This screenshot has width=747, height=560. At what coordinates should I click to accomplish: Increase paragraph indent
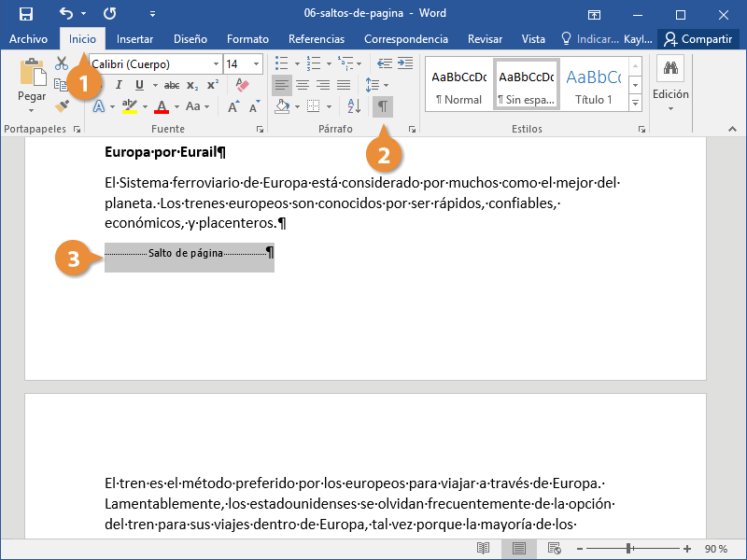[405, 63]
